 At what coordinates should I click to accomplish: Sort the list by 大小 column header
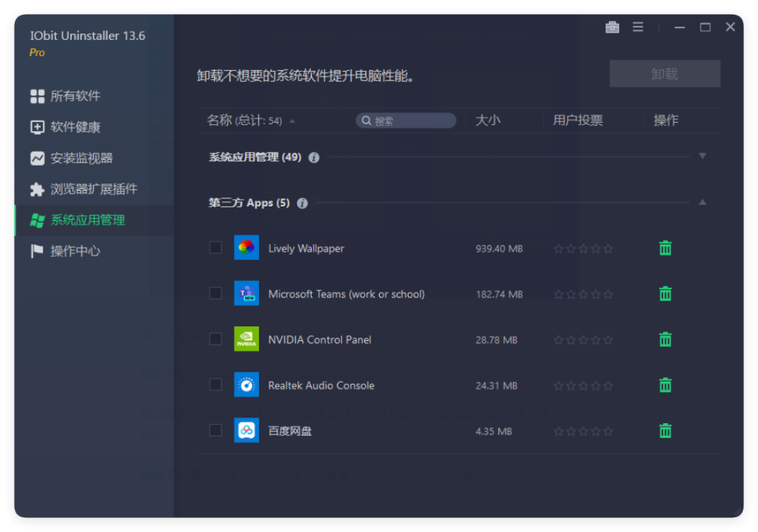click(488, 121)
